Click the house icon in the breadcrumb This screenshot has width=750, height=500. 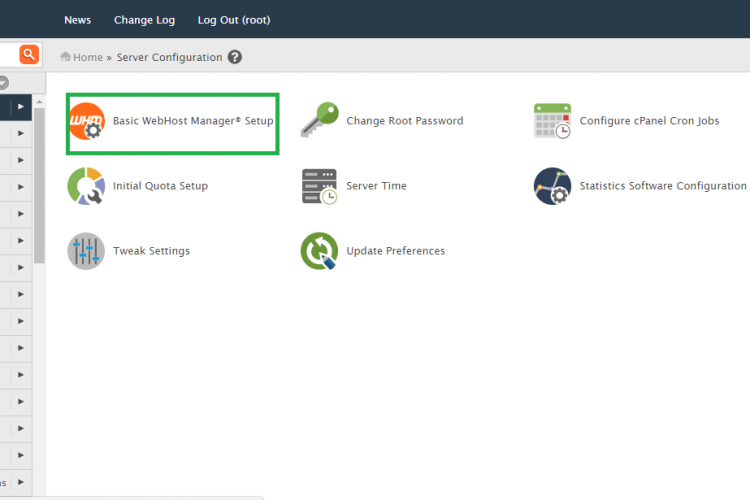pos(66,56)
